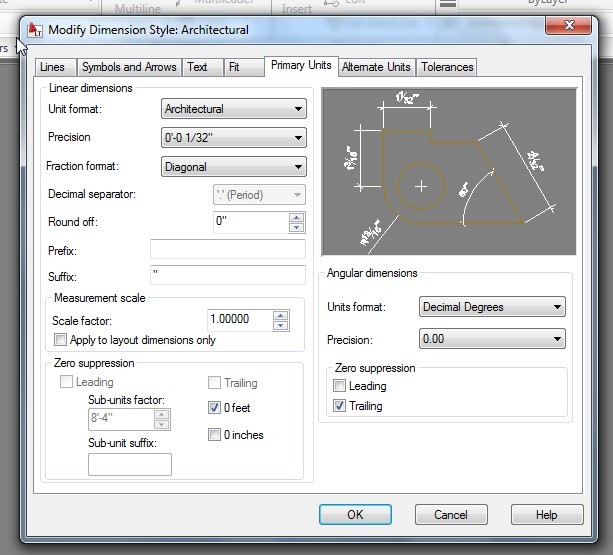Go to the Alternate Units tab
Screen dimensions: 613x555
pos(376,67)
